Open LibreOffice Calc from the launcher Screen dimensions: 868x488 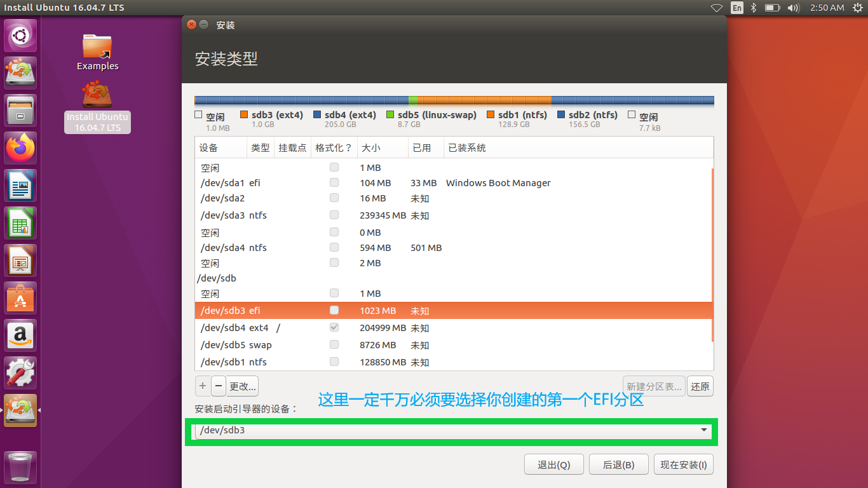click(21, 223)
